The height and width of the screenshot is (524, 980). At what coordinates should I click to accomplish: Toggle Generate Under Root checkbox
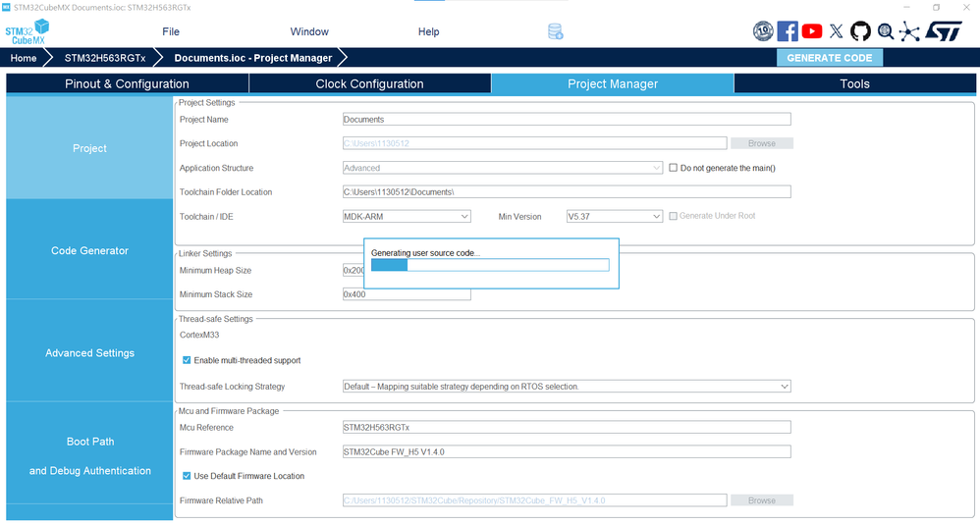[x=673, y=216]
